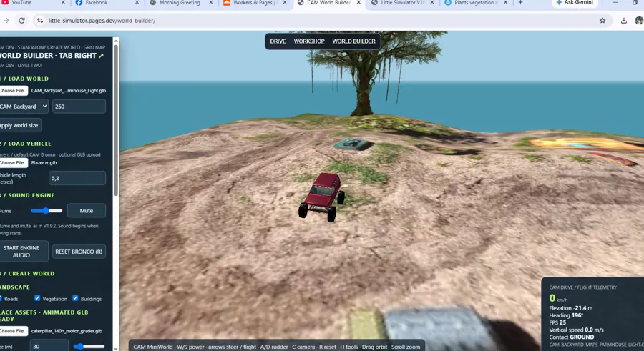Close the Little Simulator V1 tab

point(432,2)
